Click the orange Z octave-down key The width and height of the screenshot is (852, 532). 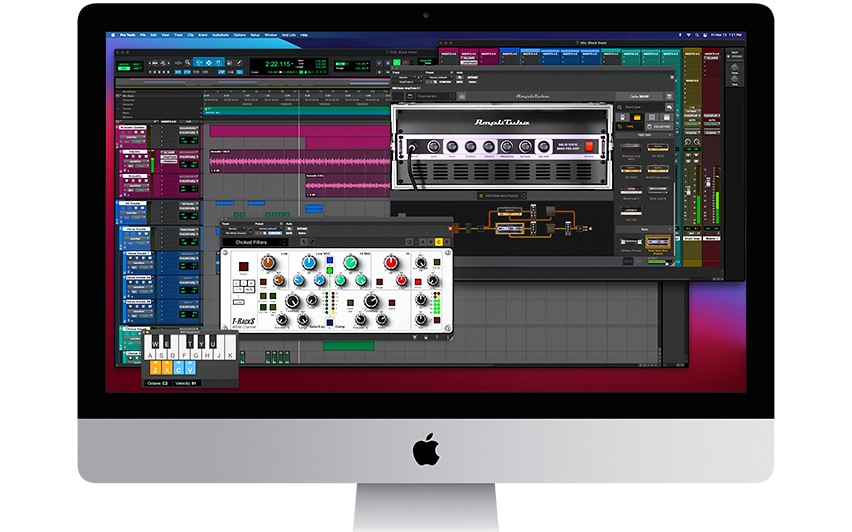tap(155, 369)
